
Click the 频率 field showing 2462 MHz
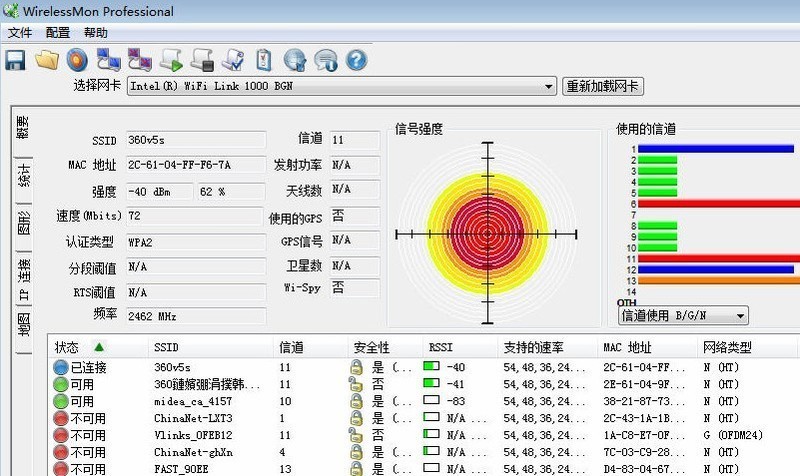pos(196,316)
